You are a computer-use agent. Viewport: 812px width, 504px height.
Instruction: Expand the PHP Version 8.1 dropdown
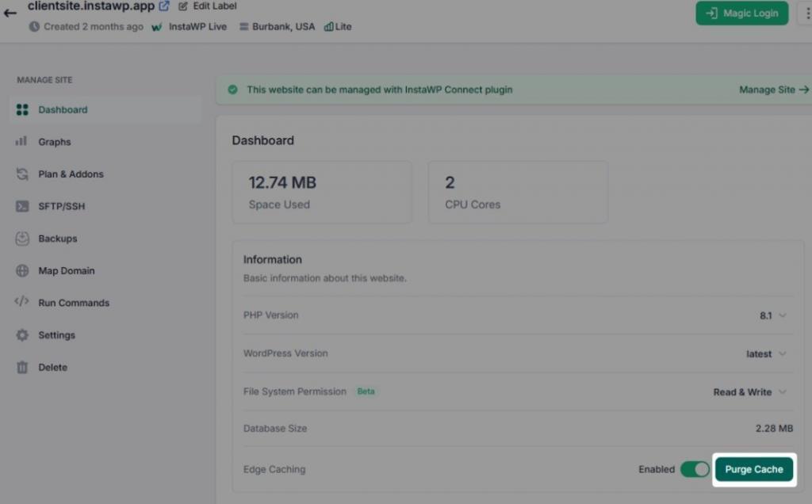[773, 315]
